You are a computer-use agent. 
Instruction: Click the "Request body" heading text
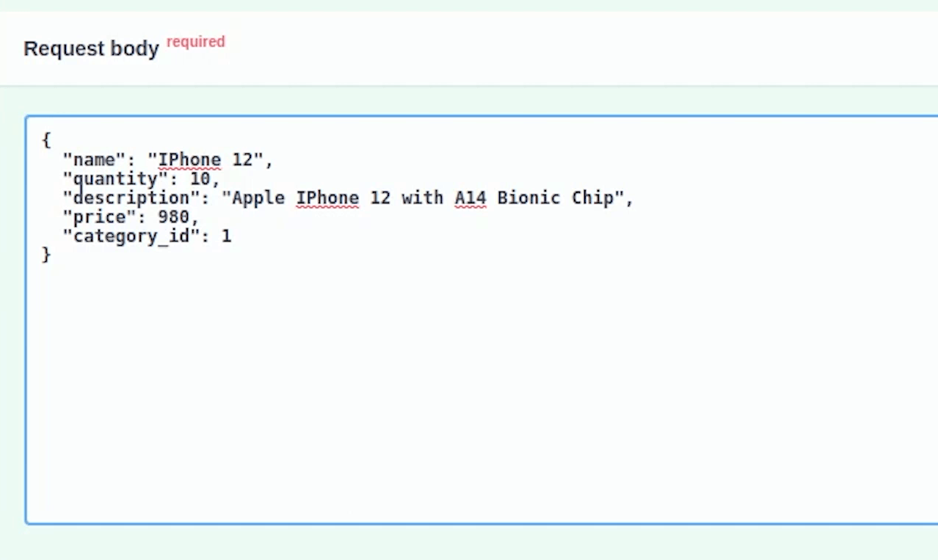(91, 49)
